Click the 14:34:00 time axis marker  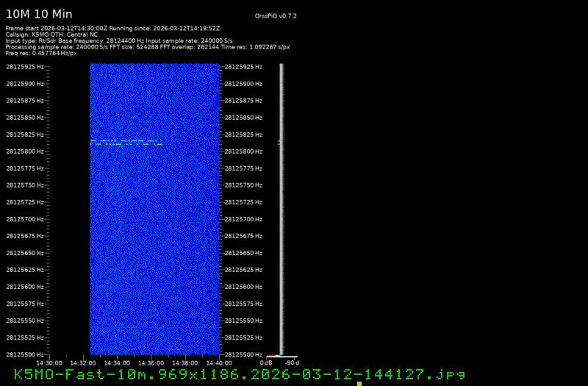pyautogui.click(x=117, y=362)
